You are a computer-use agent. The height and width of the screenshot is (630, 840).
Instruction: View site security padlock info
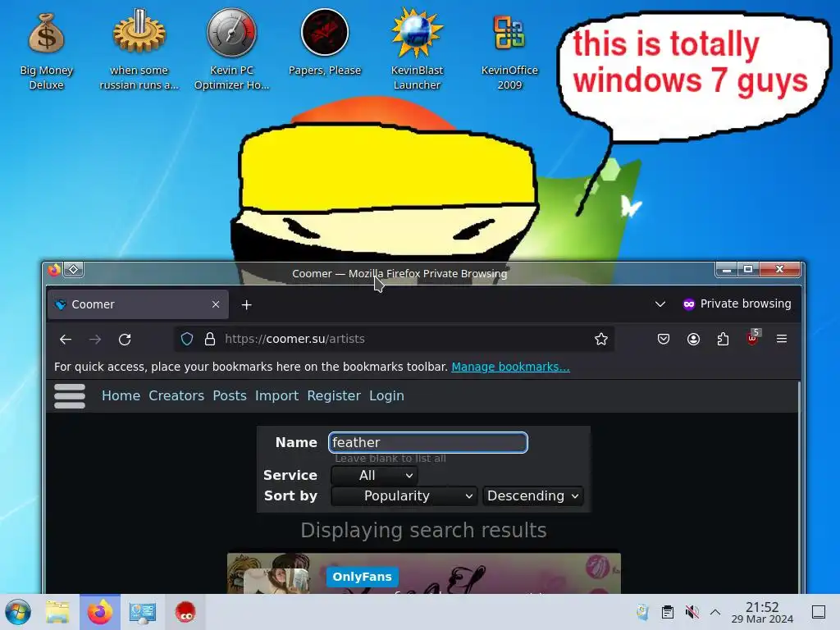(x=210, y=339)
